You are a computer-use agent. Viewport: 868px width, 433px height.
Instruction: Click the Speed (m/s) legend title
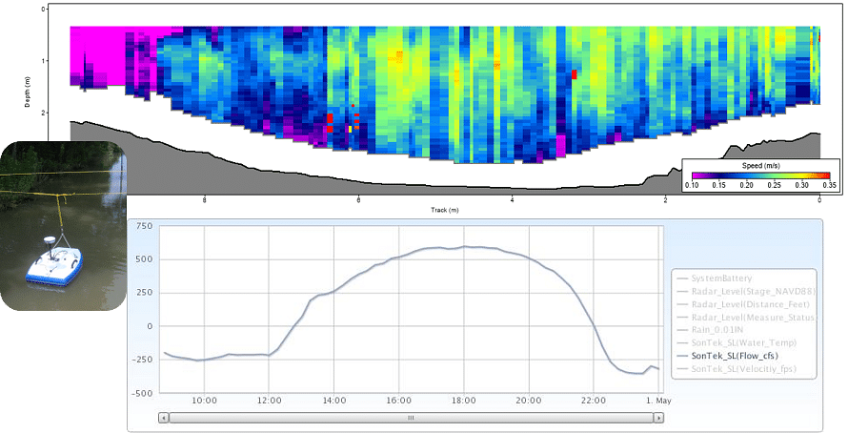[x=761, y=166]
